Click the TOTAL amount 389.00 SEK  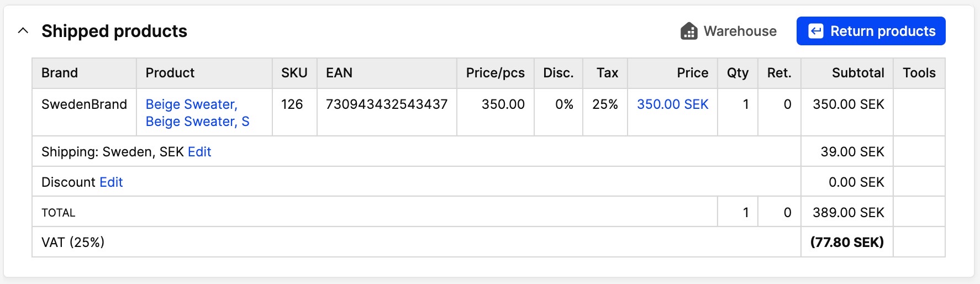click(x=849, y=213)
